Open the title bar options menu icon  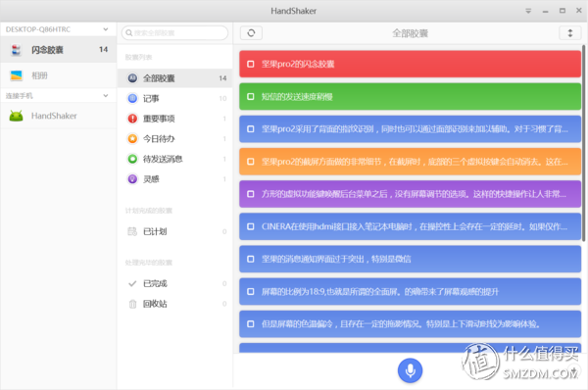point(528,11)
